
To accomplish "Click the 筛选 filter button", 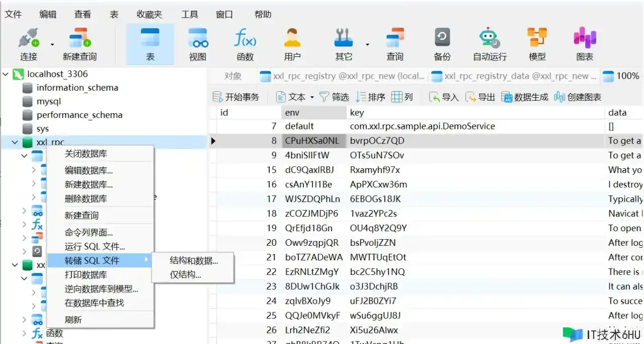I will 335,97.
